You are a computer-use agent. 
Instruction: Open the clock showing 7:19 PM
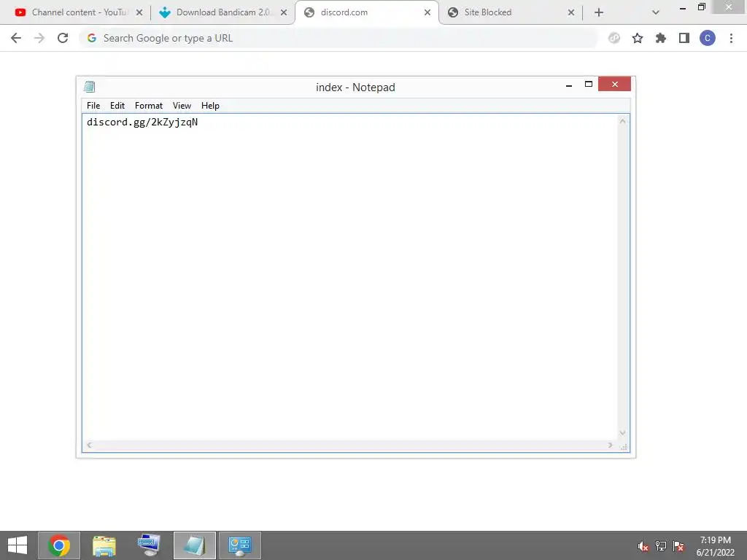pos(715,546)
